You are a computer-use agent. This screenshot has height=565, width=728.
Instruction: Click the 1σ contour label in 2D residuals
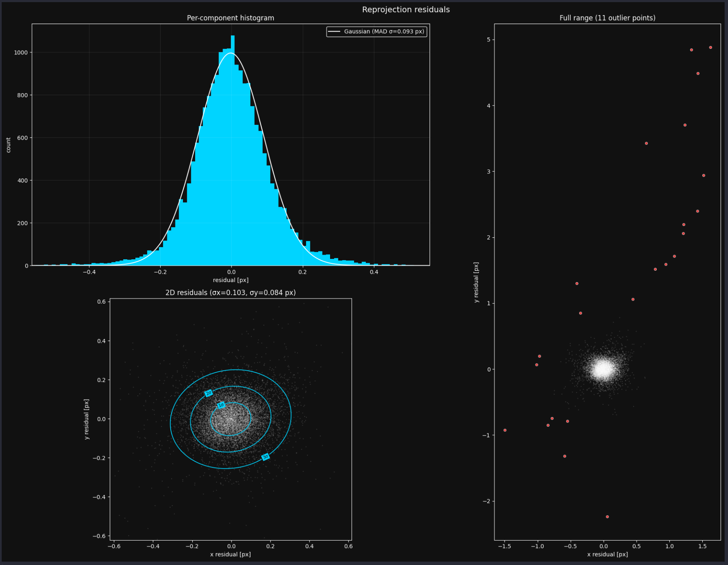pyautogui.click(x=221, y=405)
